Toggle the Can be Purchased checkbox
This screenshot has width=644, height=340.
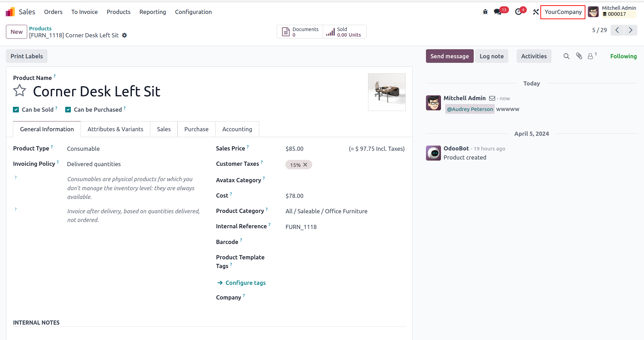coord(68,110)
